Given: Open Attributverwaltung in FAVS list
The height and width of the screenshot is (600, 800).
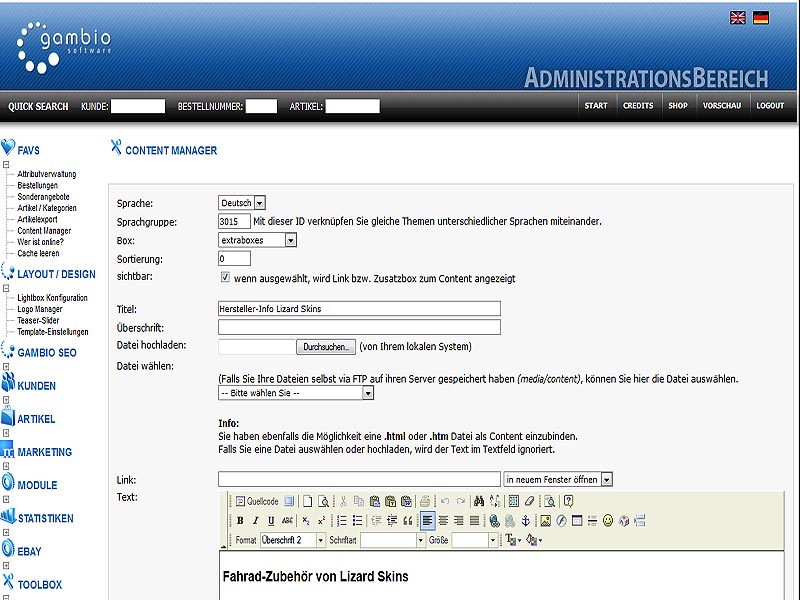Looking at the screenshot, I should tap(46, 174).
